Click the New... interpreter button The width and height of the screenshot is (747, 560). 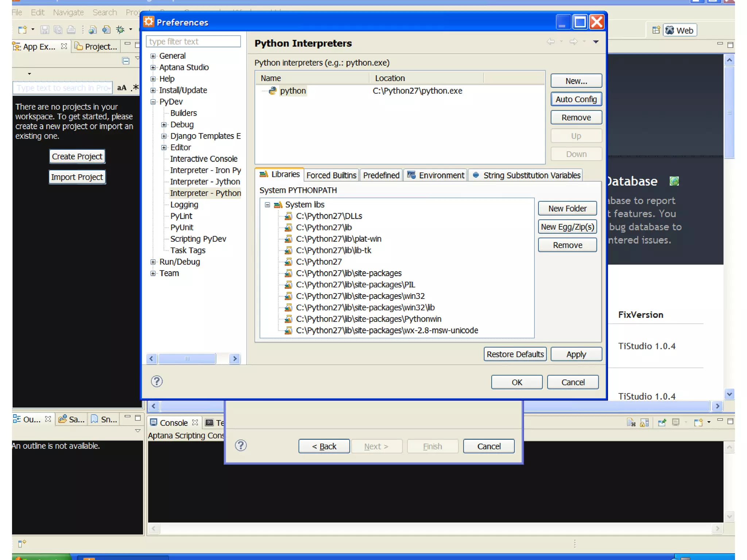click(x=576, y=81)
